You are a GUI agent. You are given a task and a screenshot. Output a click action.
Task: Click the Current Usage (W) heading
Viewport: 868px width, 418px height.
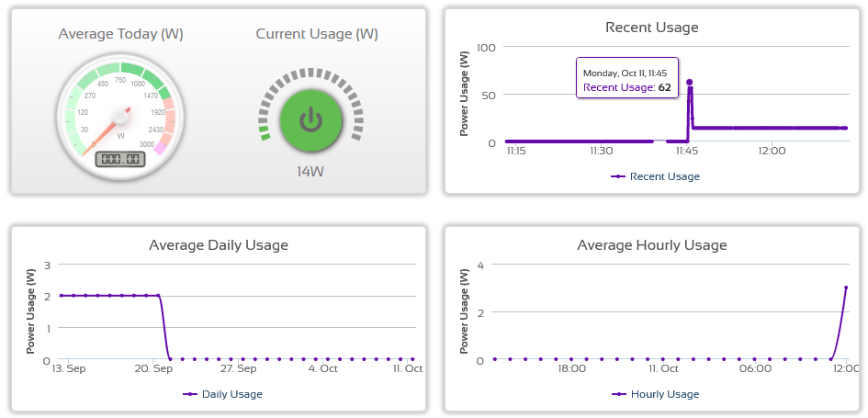(x=317, y=34)
